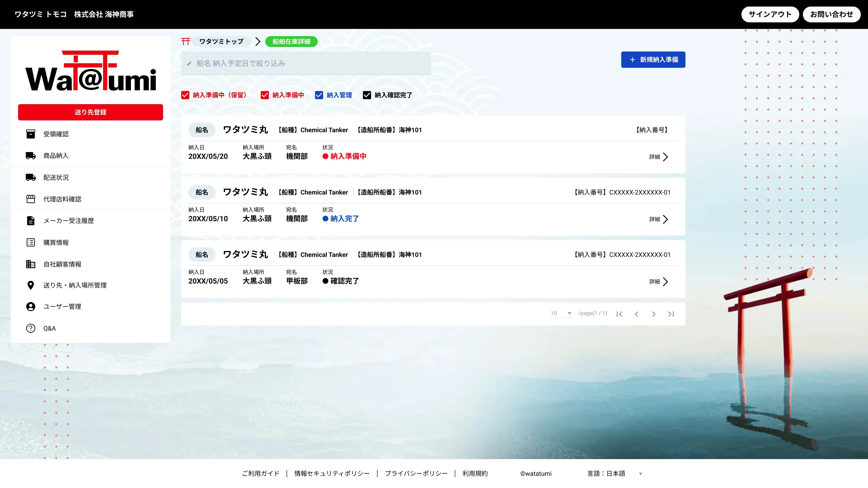Open 詳細 for the 20XX/05/05 delivery
This screenshot has height=488, width=868.
click(659, 282)
